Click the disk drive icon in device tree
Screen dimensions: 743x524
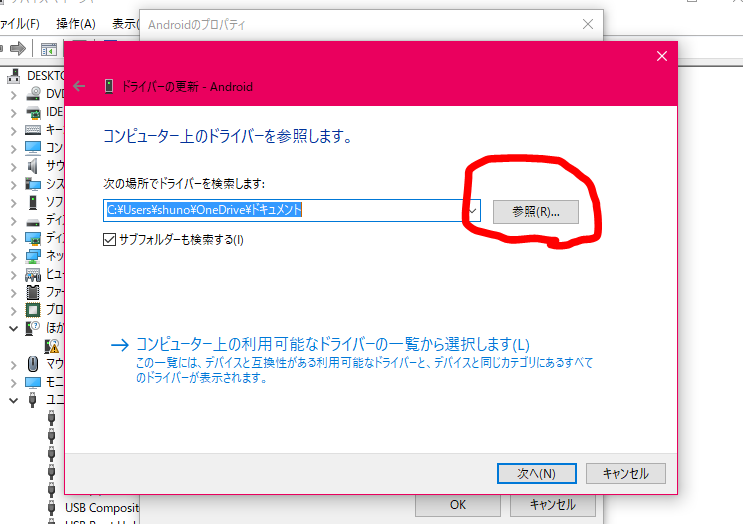coord(33,222)
